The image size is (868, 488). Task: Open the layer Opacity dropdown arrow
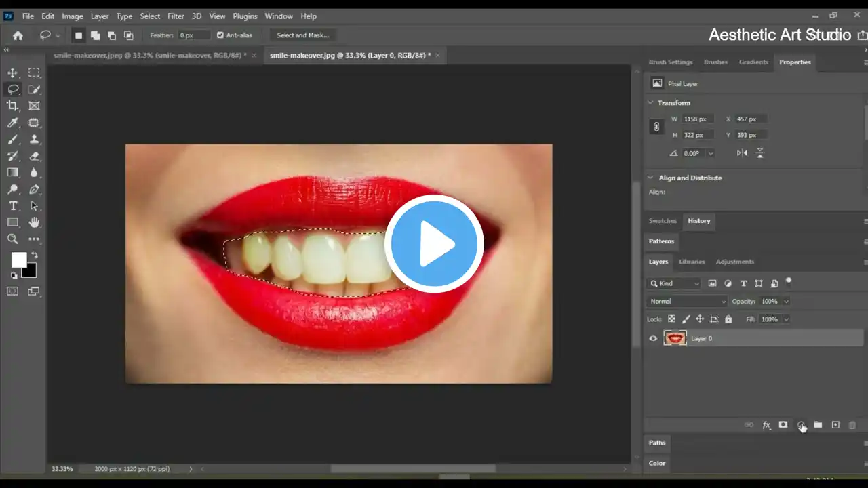click(786, 302)
